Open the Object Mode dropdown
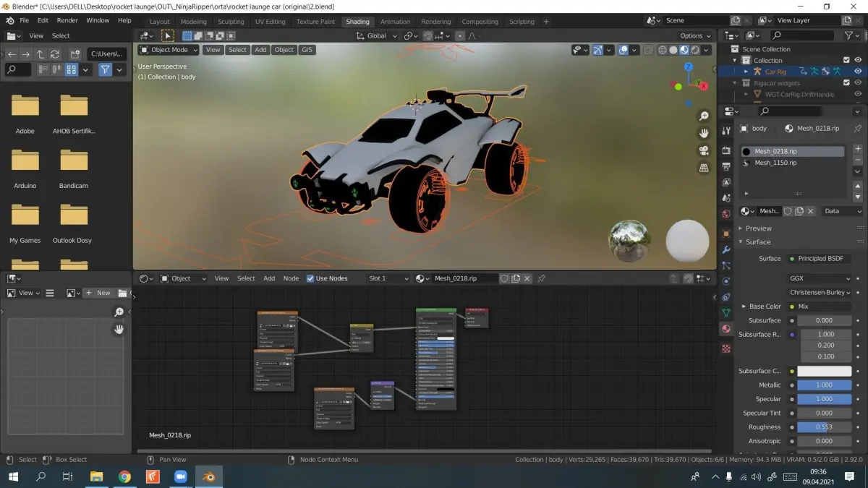Image resolution: width=868 pixels, height=488 pixels. [x=169, y=50]
